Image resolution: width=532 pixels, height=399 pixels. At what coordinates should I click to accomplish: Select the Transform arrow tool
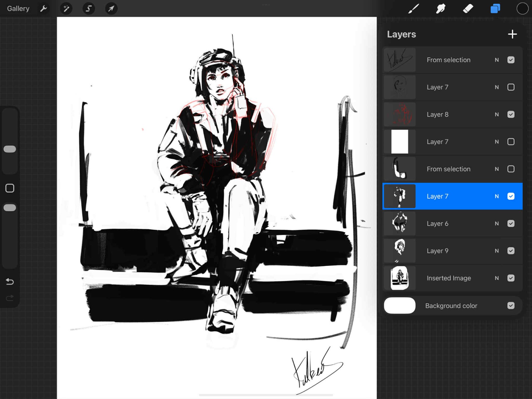[x=111, y=9]
